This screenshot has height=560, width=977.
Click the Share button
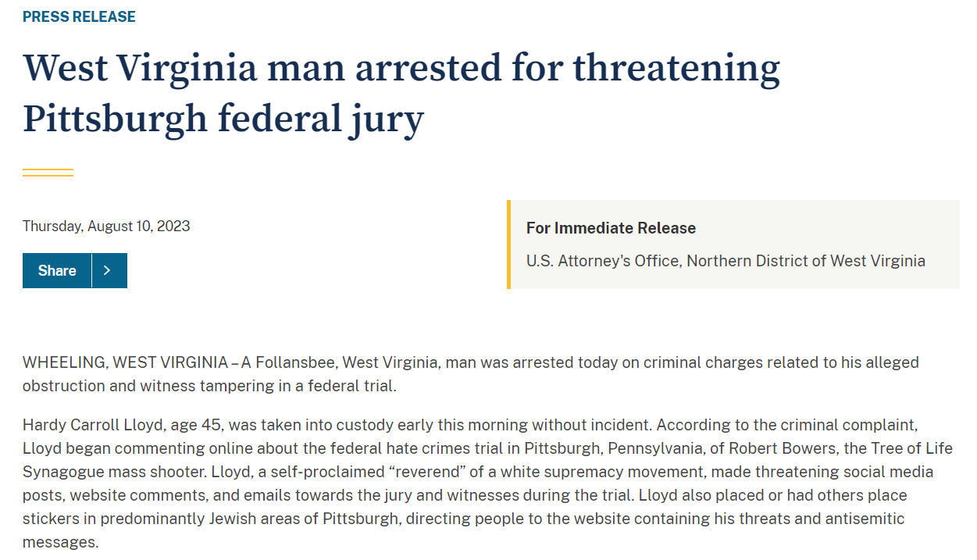tap(57, 270)
